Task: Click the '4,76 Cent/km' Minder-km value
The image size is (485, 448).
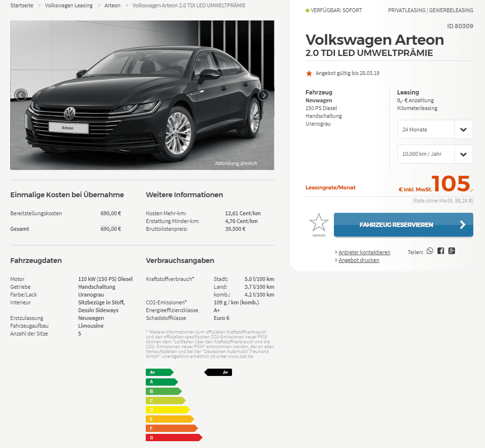Action: click(x=241, y=221)
